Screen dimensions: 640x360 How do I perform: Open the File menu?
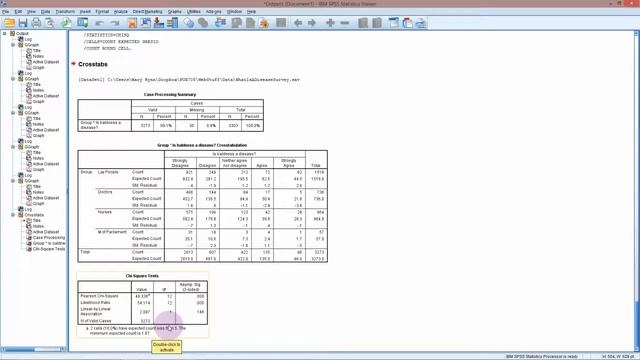(x=5, y=12)
